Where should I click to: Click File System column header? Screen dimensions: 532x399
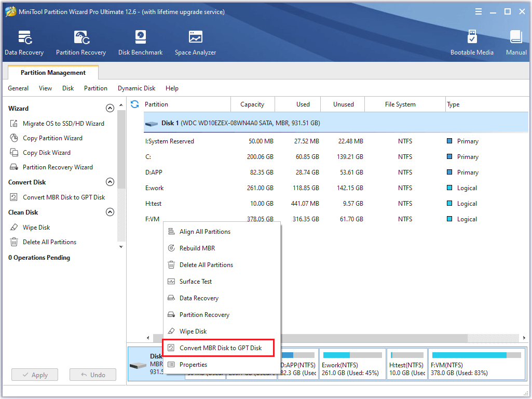coord(404,104)
